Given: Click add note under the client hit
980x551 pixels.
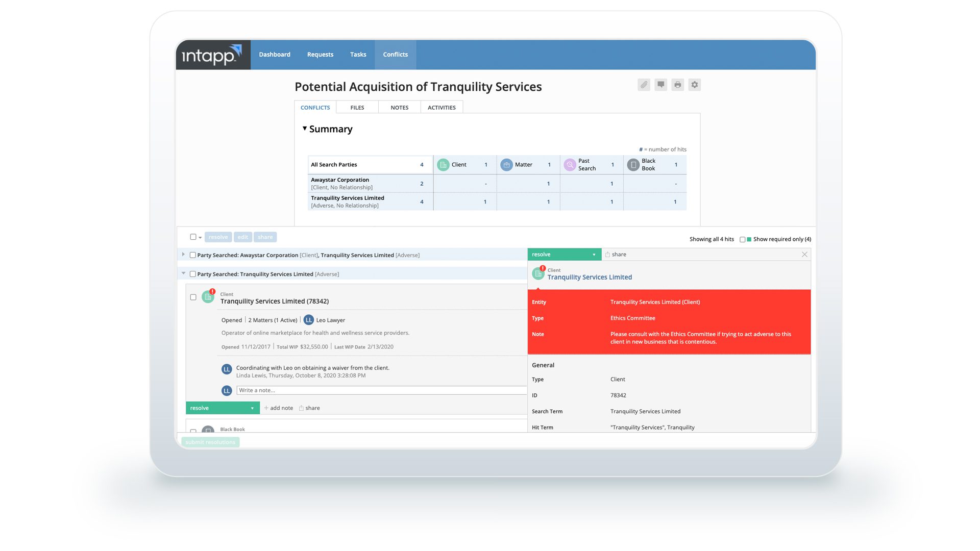Looking at the screenshot, I should click(x=278, y=408).
